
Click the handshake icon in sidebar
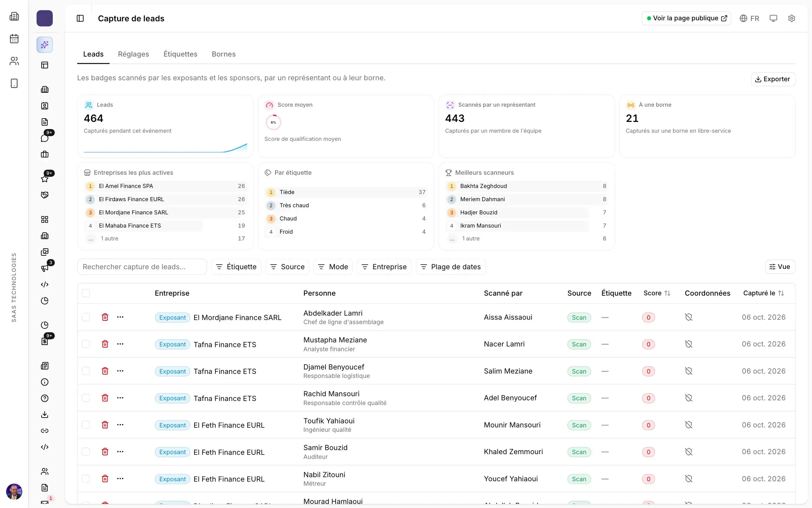[45, 195]
